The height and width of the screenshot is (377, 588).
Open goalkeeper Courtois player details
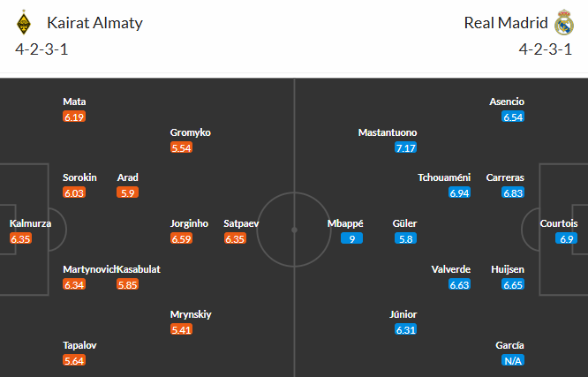click(559, 223)
